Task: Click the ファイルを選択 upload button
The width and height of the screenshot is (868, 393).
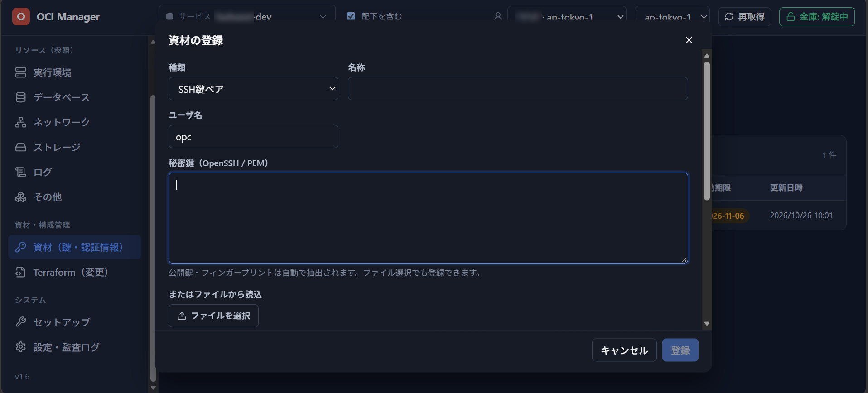Action: [213, 316]
